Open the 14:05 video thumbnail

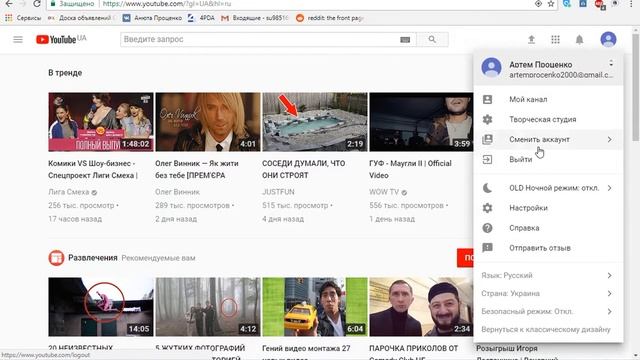(101, 307)
